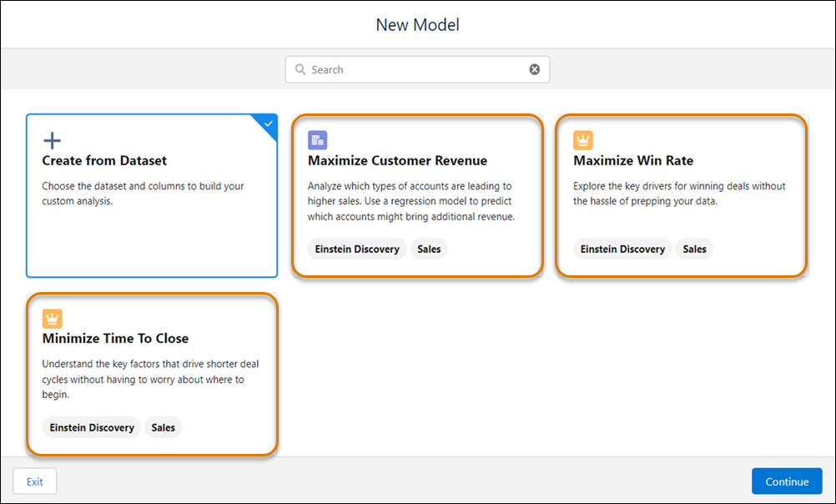836x504 pixels.
Task: Select the Maximize Customer Revenue template title
Action: pos(397,160)
